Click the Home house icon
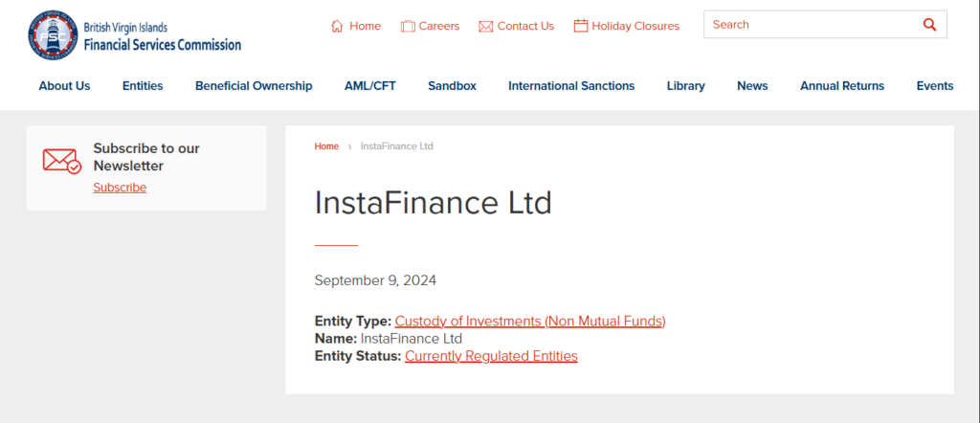The image size is (980, 423). pyautogui.click(x=337, y=26)
